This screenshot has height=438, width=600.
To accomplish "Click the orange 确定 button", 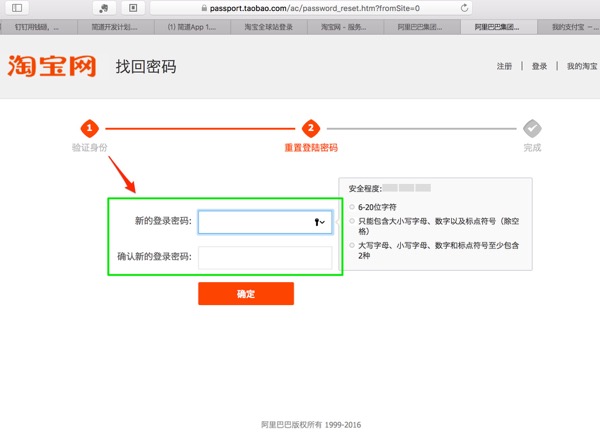I will pyautogui.click(x=246, y=293).
